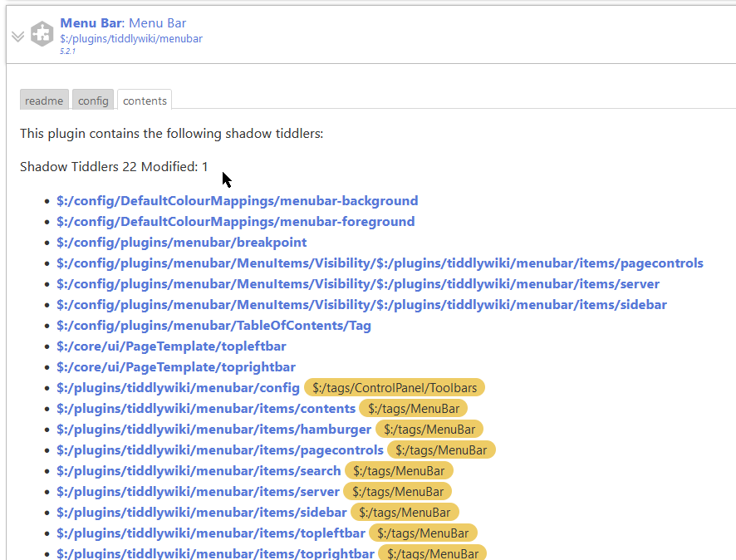
Task: Open $:/plugins/tiddlywiki/menubar path link
Action: point(131,38)
